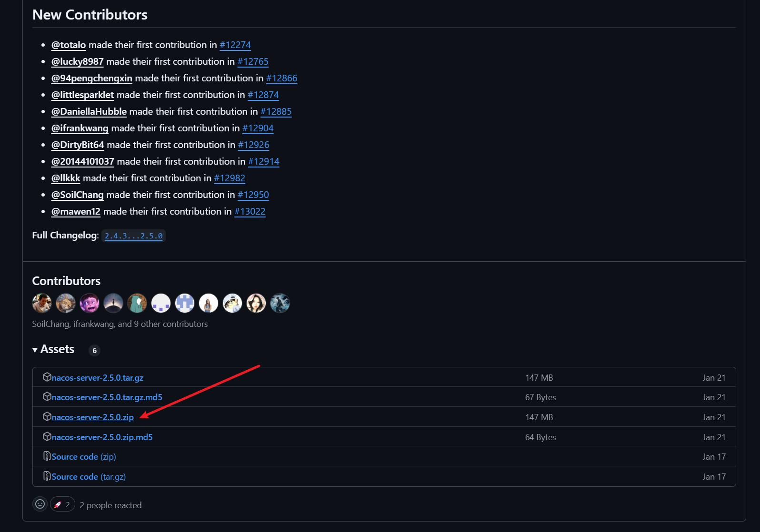Open the fifth contributor avatar with teal figure
760x532 pixels.
(x=137, y=303)
